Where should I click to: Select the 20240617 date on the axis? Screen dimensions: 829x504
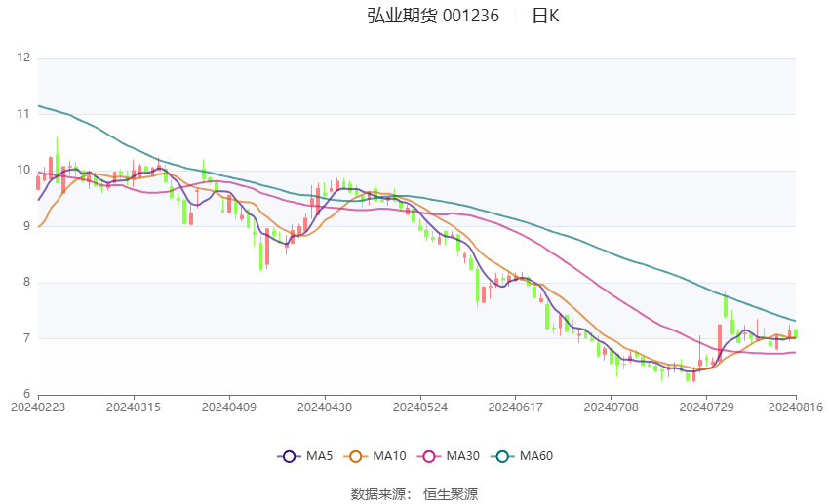coord(515,406)
